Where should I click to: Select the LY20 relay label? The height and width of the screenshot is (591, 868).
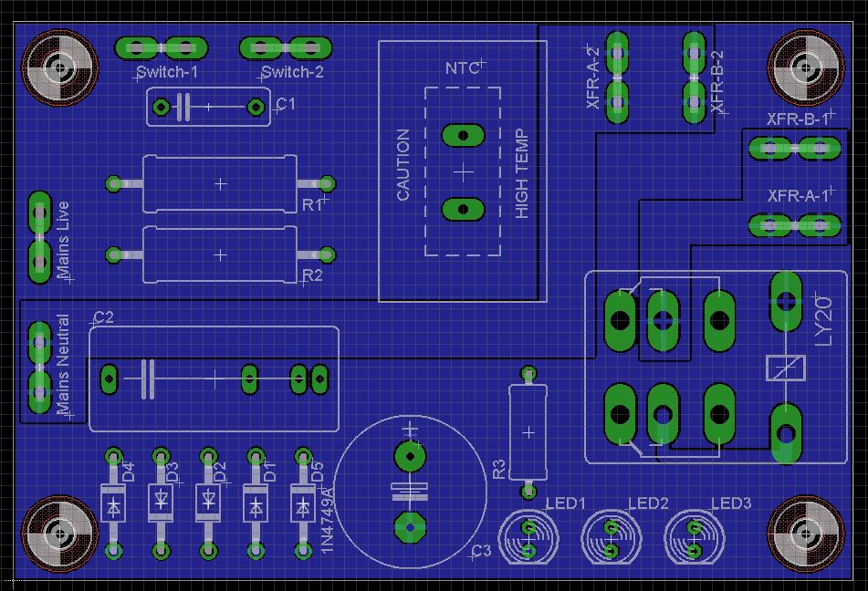[824, 322]
